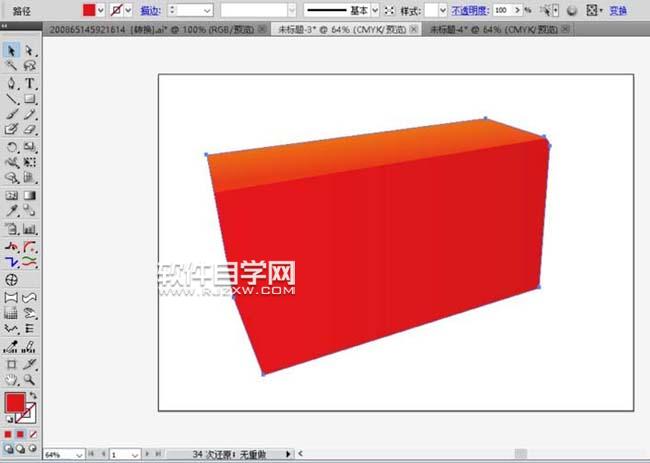The height and width of the screenshot is (463, 650).
Task: Switch to the first screen mode button
Action: 8,448
